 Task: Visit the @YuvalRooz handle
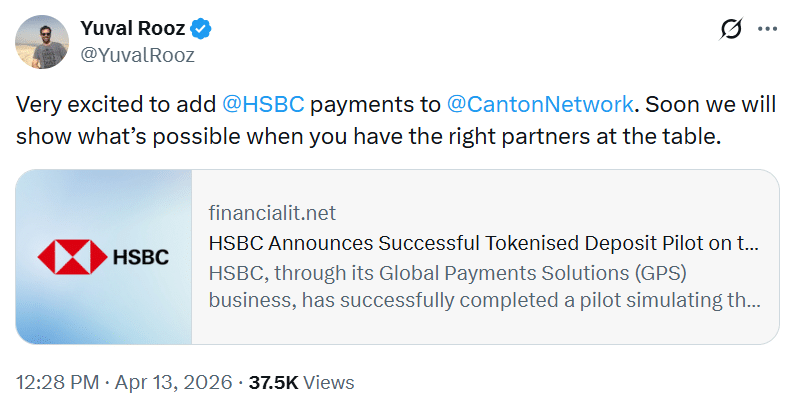pos(136,55)
